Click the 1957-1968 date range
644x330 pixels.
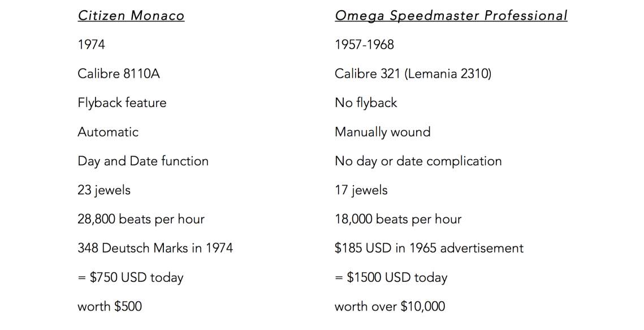coord(364,45)
